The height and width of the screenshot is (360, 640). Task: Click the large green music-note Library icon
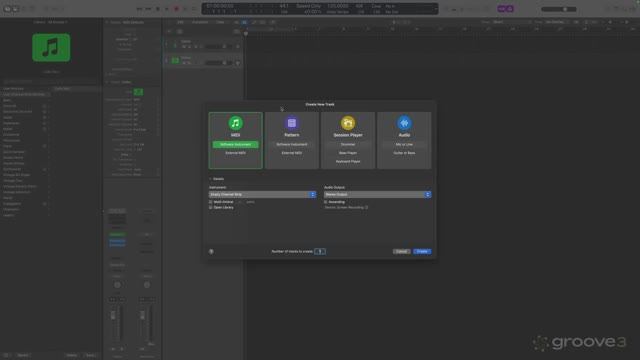pyautogui.click(x=51, y=48)
